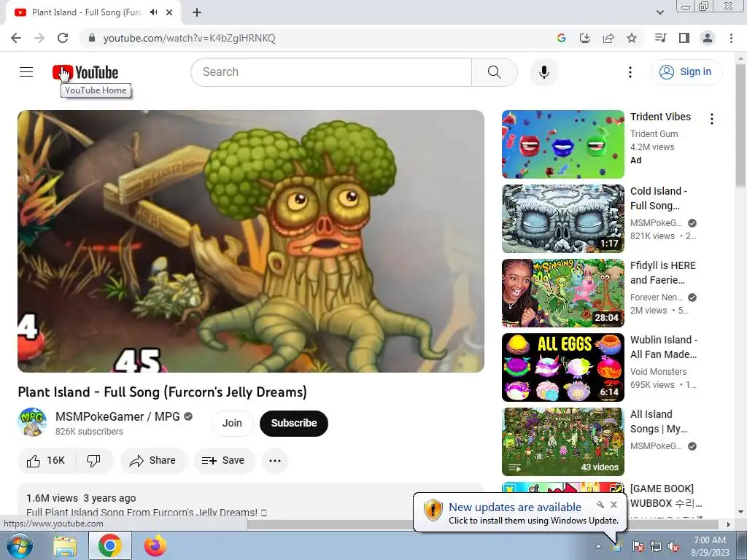The image size is (747, 560).
Task: Click the address bar URL
Action: coord(189,38)
